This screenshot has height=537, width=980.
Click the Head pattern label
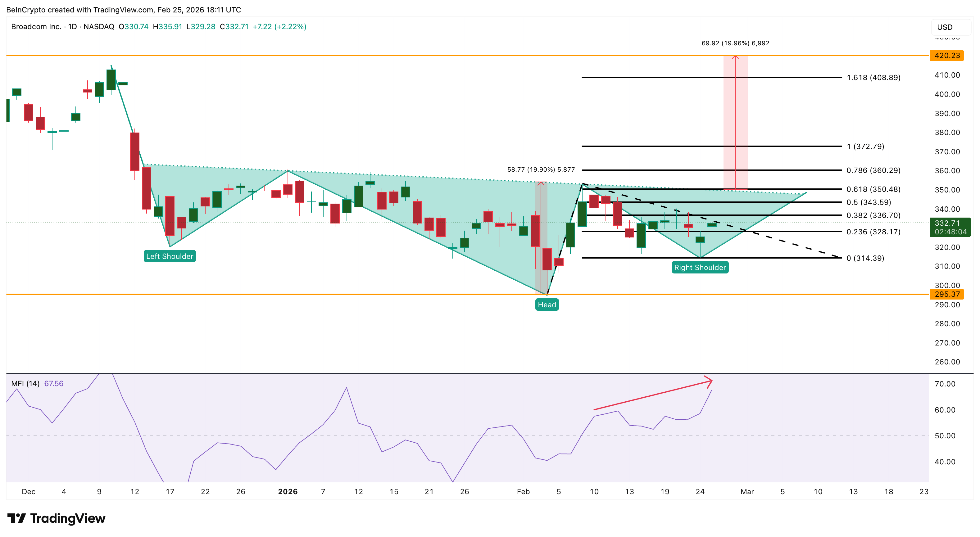[547, 305]
